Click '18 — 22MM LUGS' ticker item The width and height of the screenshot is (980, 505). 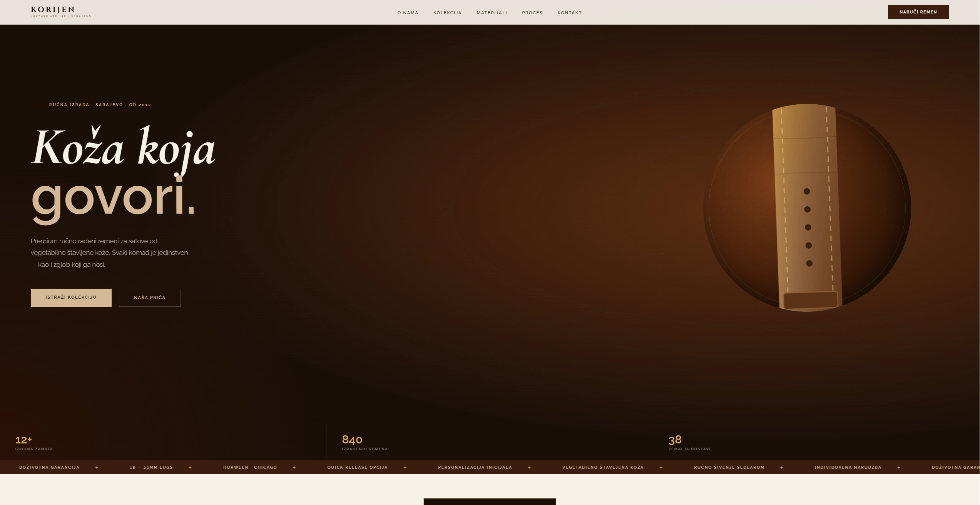[x=151, y=467]
